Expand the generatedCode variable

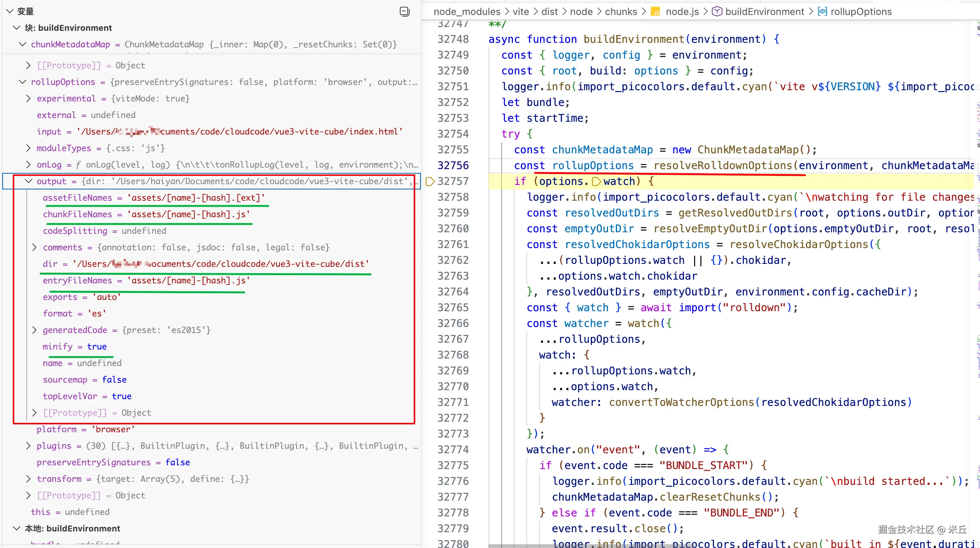tap(34, 330)
